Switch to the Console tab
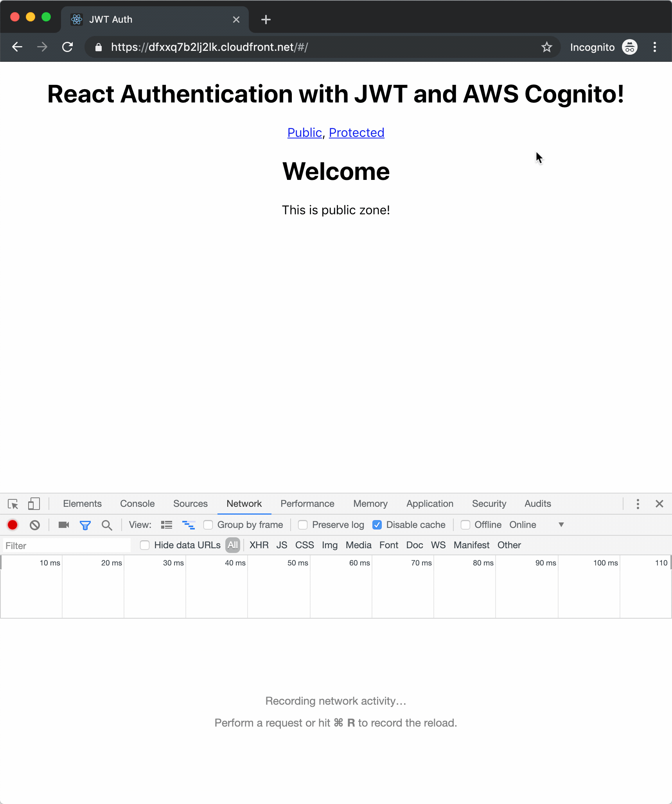 (x=137, y=504)
